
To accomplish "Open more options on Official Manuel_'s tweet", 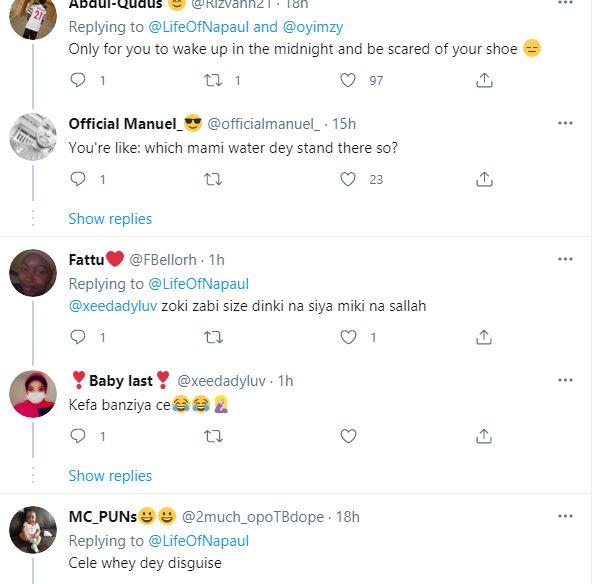I will point(565,123).
